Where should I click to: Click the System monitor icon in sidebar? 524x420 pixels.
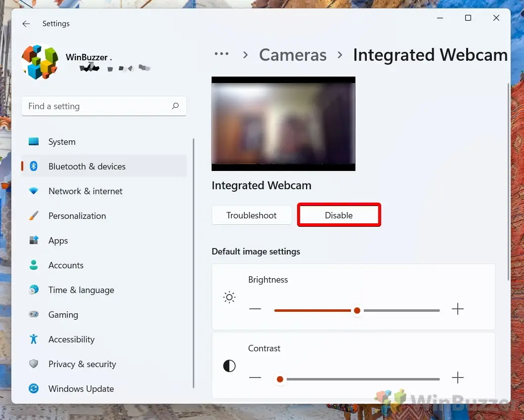[34, 142]
